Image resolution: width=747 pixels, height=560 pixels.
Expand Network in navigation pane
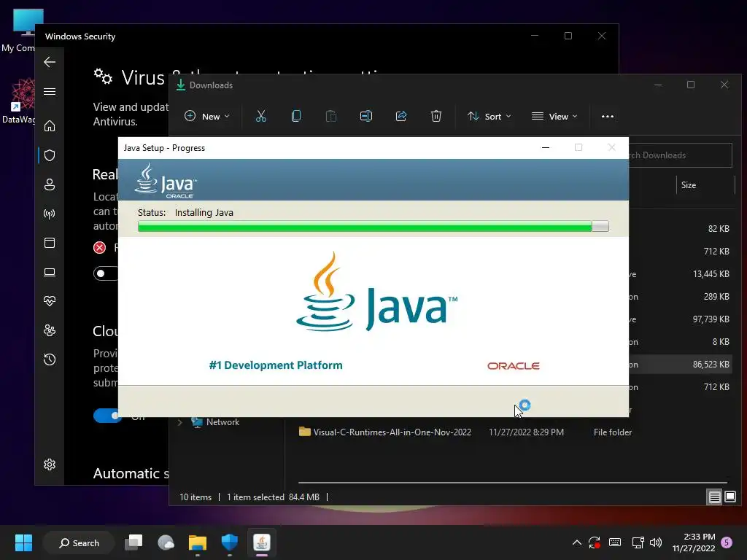coord(180,422)
